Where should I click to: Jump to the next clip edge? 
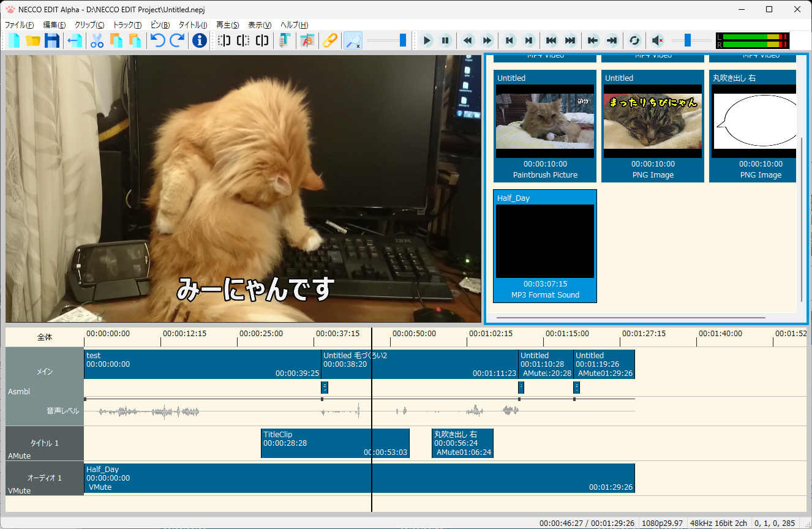click(x=570, y=40)
